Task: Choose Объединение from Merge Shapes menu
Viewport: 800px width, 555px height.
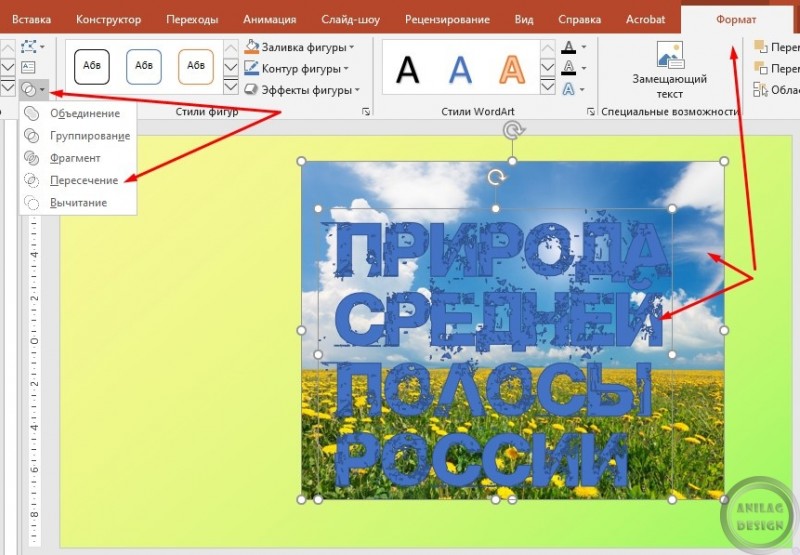Action: pos(78,113)
